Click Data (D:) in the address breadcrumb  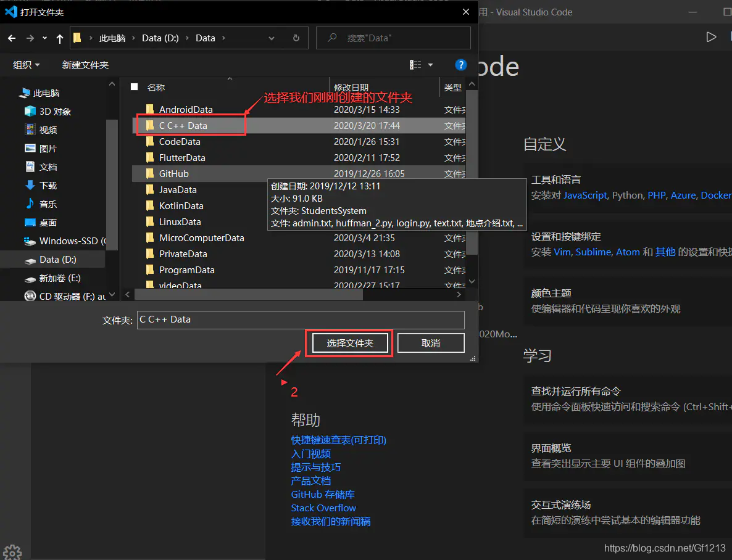click(x=160, y=38)
